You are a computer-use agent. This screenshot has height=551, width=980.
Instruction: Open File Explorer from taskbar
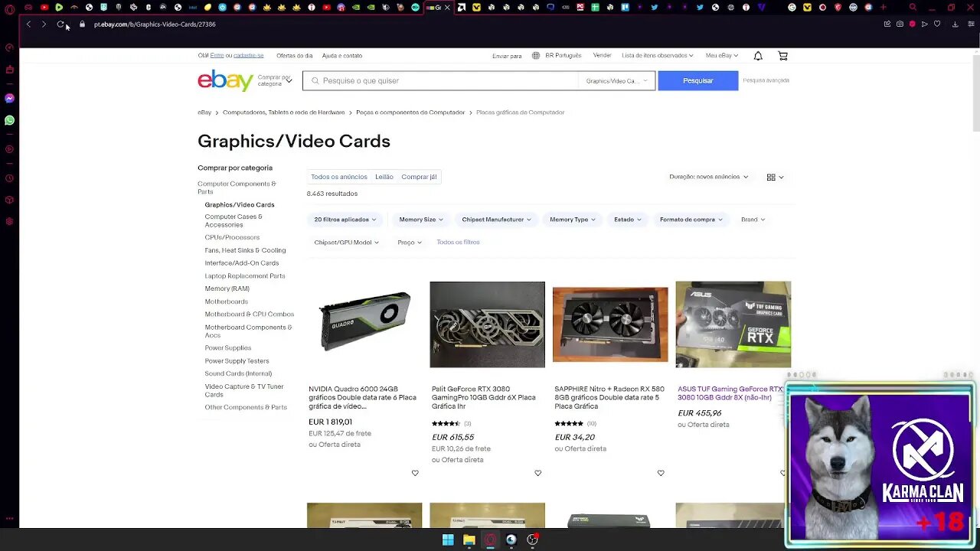click(469, 540)
